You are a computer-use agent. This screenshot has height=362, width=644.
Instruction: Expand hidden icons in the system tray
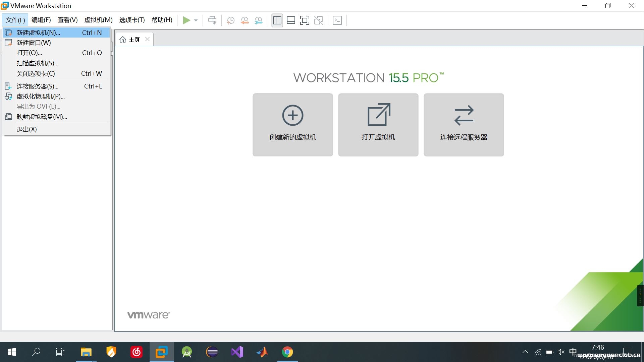(525, 352)
